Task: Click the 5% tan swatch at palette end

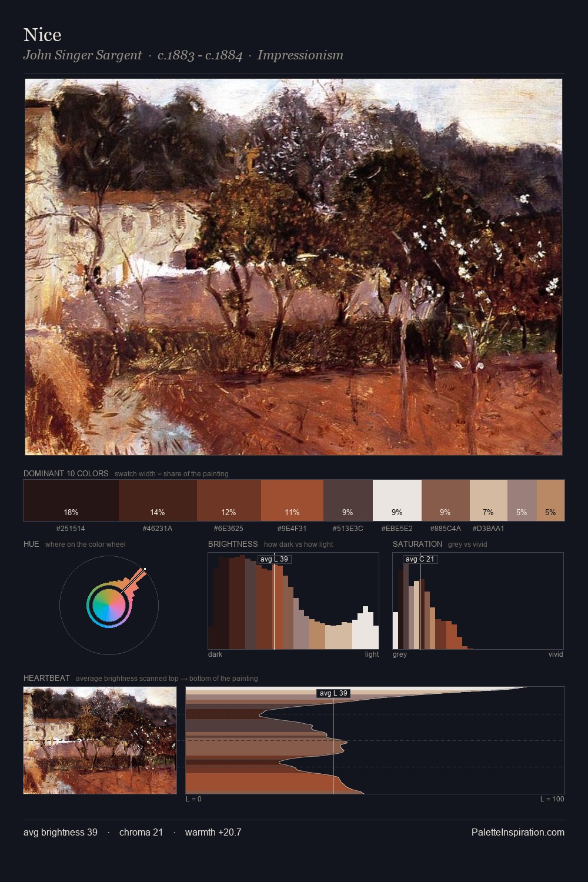Action: point(550,500)
